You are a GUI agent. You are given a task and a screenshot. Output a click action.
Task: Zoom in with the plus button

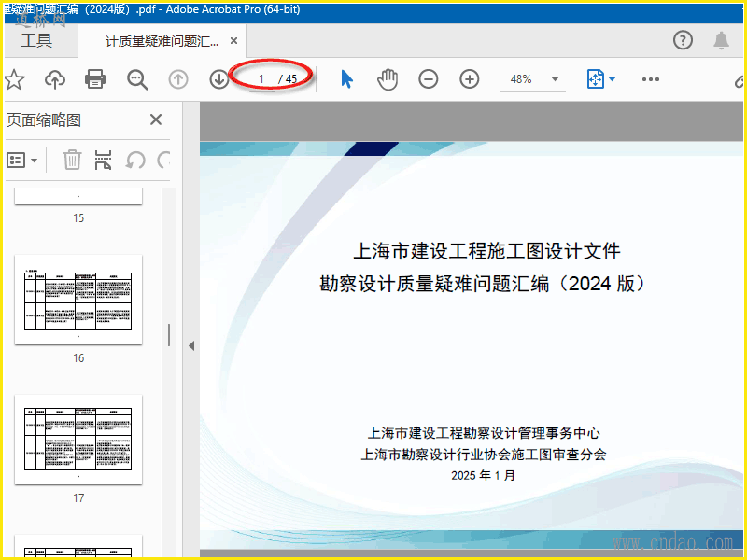click(x=470, y=79)
